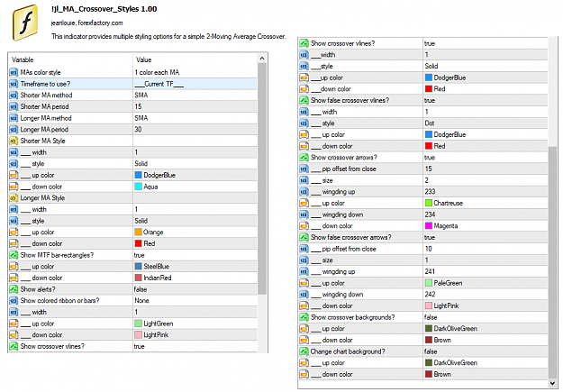Select the color icon on the SteelBlue up color row
The width and height of the screenshot is (563, 392).
pos(14,267)
